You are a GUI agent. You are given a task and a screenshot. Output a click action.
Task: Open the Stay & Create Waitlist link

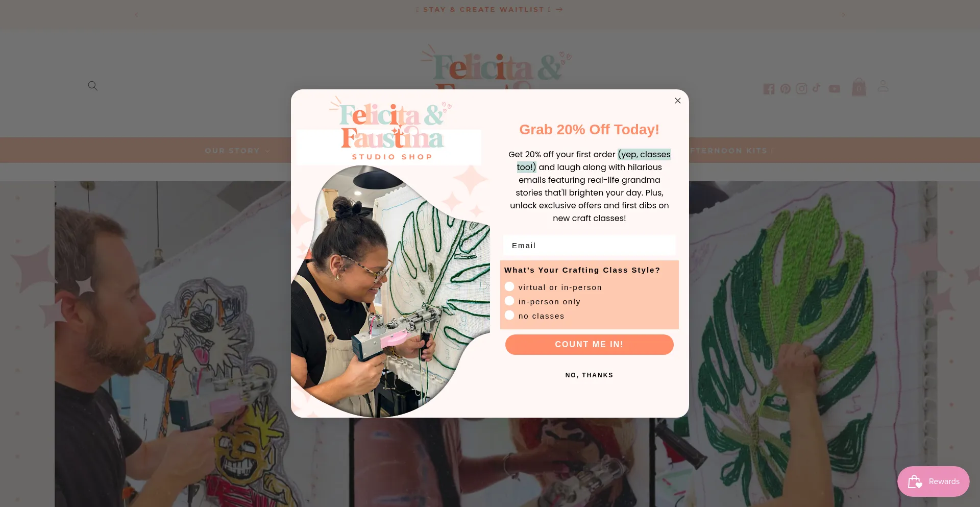[489, 9]
